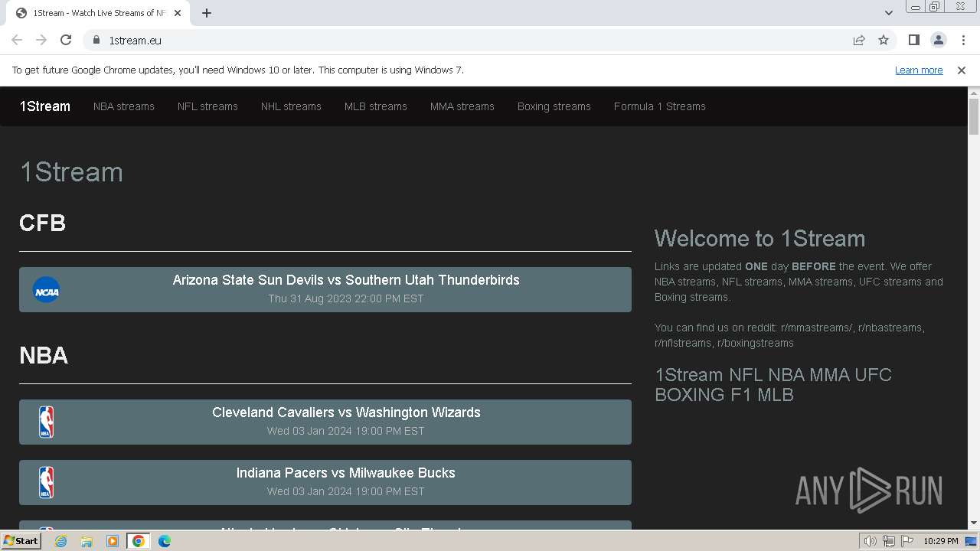Open Internet Explorer from taskbar
This screenshot has width=980, height=551.
click(x=60, y=541)
